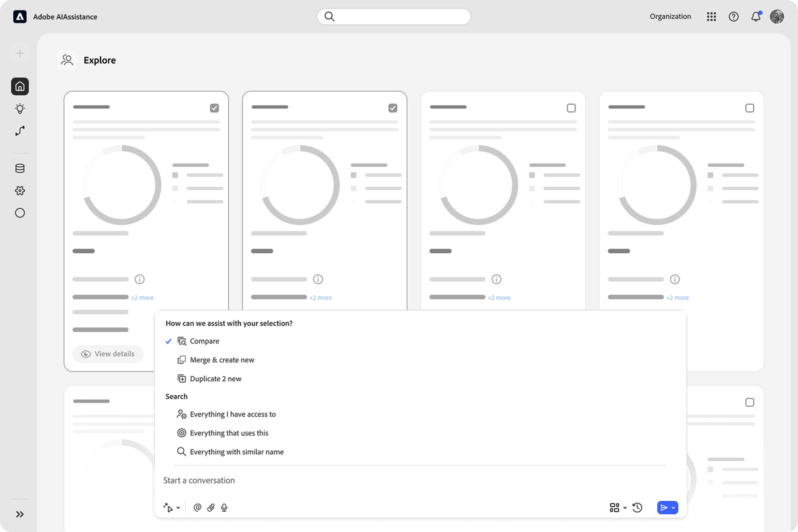
Task: Check the third card's checkbox
Action: [x=571, y=108]
